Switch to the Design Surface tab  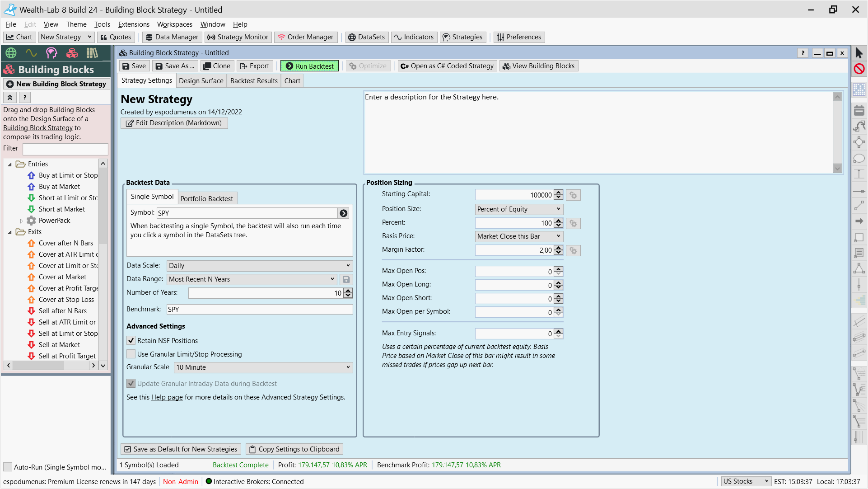click(x=201, y=81)
